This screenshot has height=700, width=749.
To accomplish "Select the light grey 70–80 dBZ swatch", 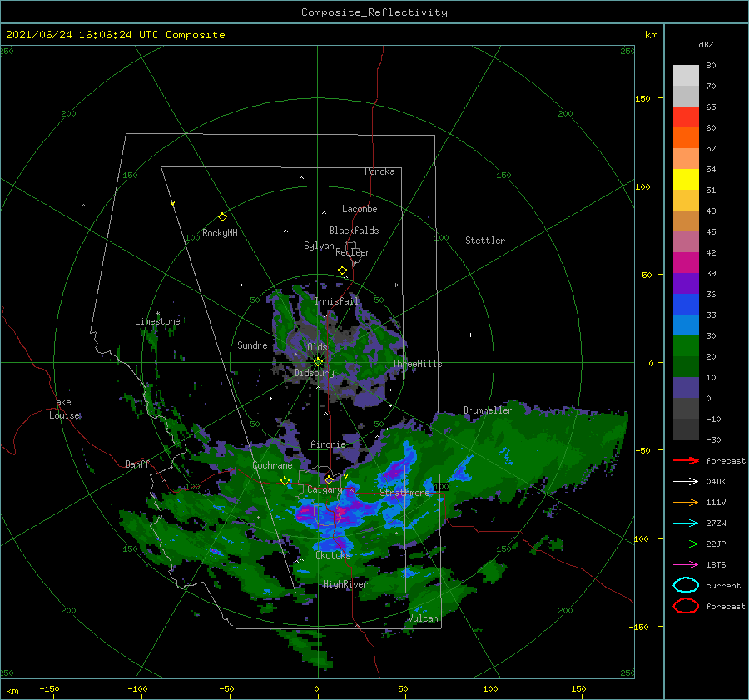I will (686, 76).
